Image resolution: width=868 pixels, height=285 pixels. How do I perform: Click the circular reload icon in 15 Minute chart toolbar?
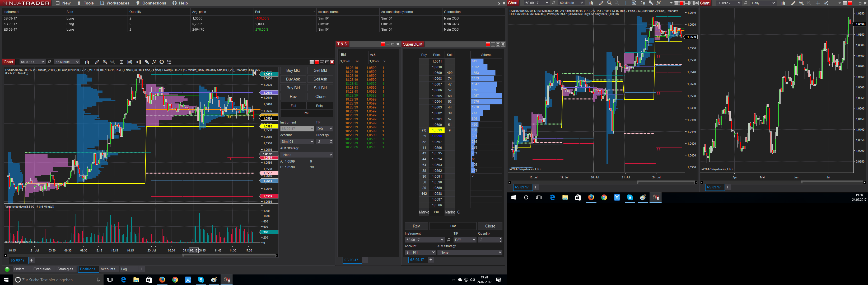click(x=162, y=62)
